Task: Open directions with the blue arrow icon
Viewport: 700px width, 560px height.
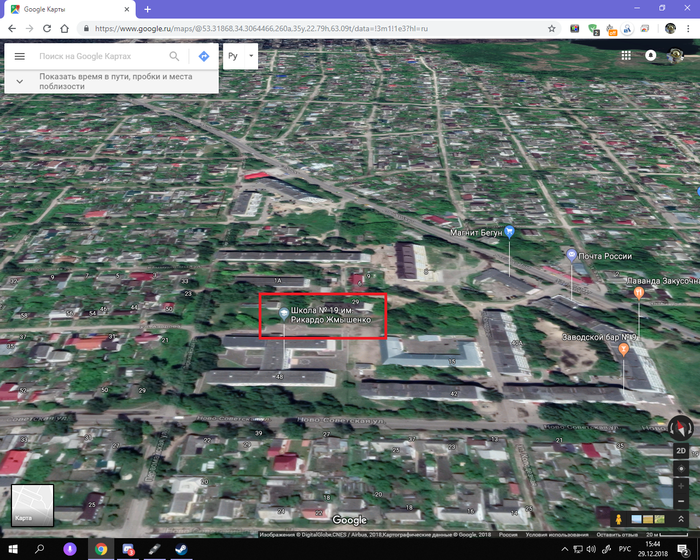Action: pos(203,57)
